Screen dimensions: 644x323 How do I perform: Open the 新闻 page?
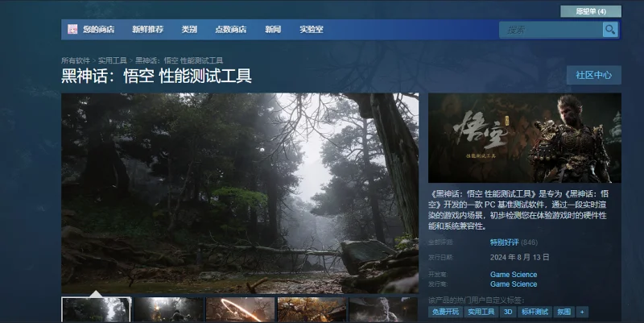pos(273,29)
